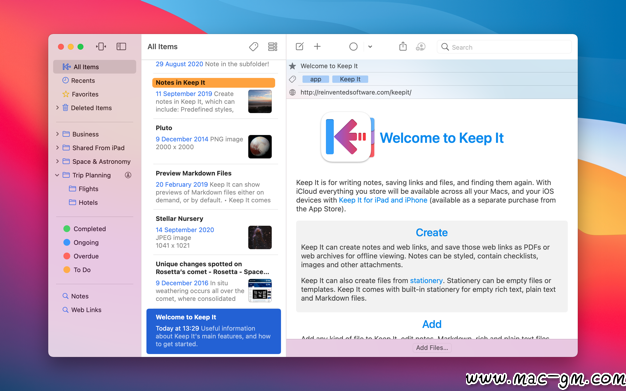This screenshot has height=391, width=626.
Task: Select Trip Planning folder
Action: [91, 175]
